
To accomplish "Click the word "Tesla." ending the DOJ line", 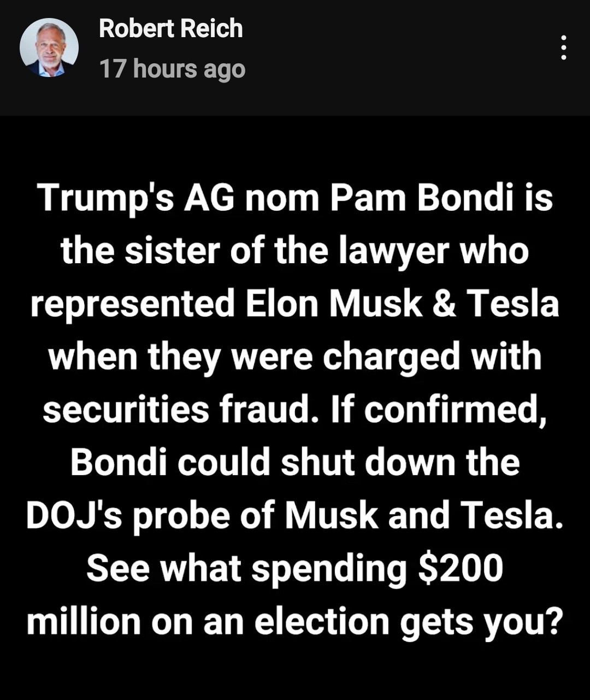I will point(511,515).
